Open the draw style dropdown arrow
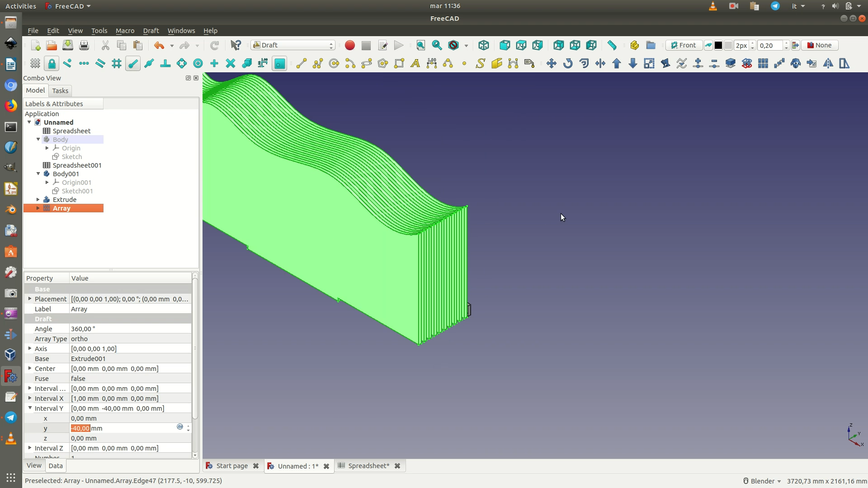 click(x=466, y=46)
